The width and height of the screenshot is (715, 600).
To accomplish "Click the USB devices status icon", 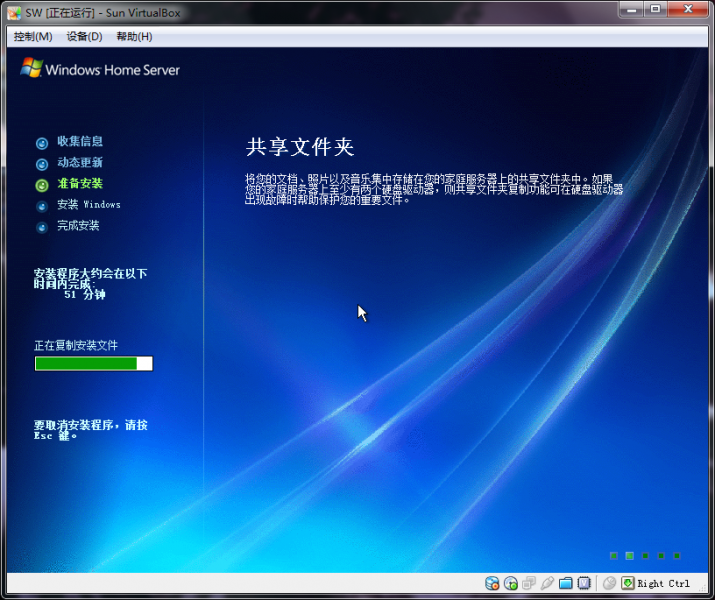I will pos(547,583).
